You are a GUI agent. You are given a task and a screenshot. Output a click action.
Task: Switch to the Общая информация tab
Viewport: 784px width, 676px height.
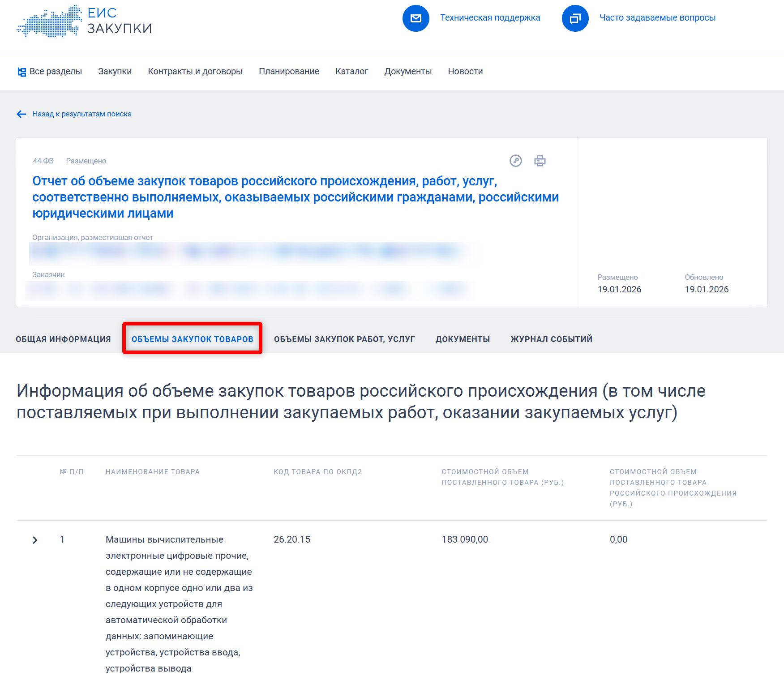[63, 339]
